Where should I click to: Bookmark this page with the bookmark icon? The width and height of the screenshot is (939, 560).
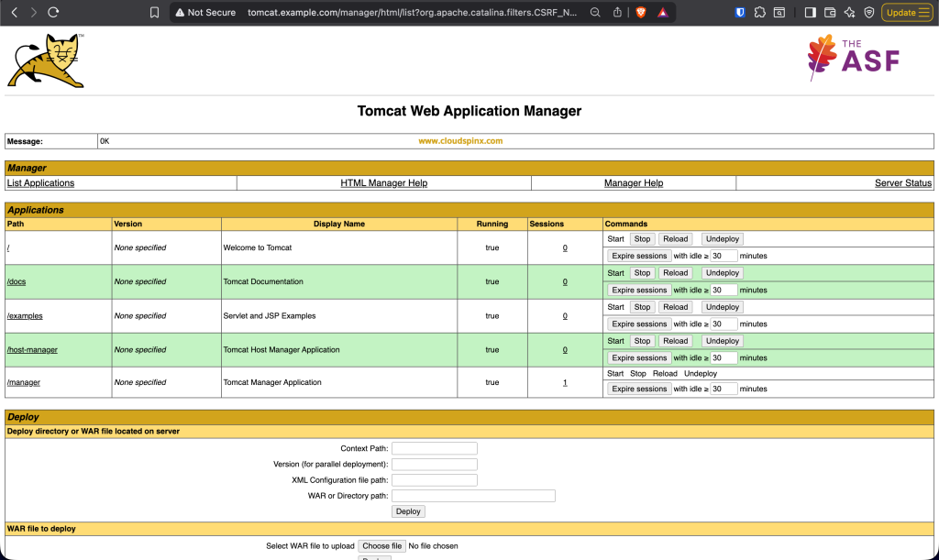[154, 13]
